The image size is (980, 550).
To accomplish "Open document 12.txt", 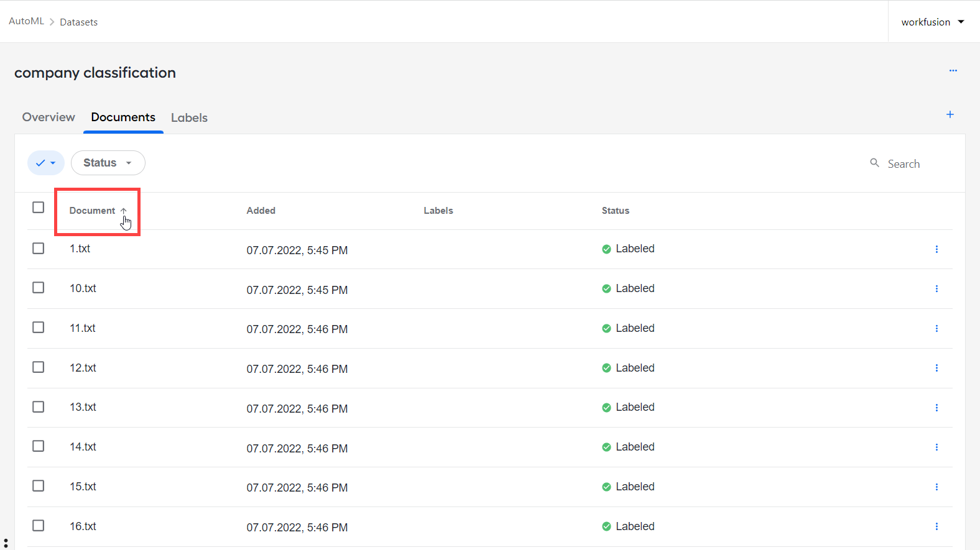I will [83, 368].
